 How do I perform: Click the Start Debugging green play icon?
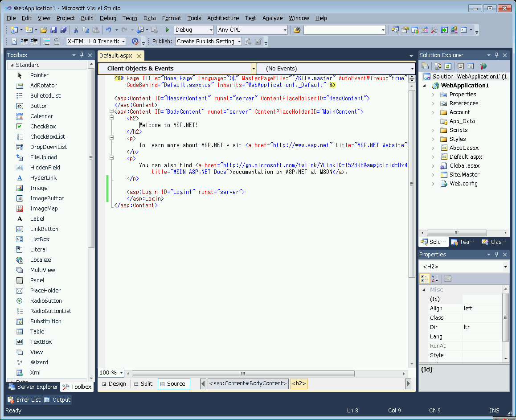[x=168, y=30]
